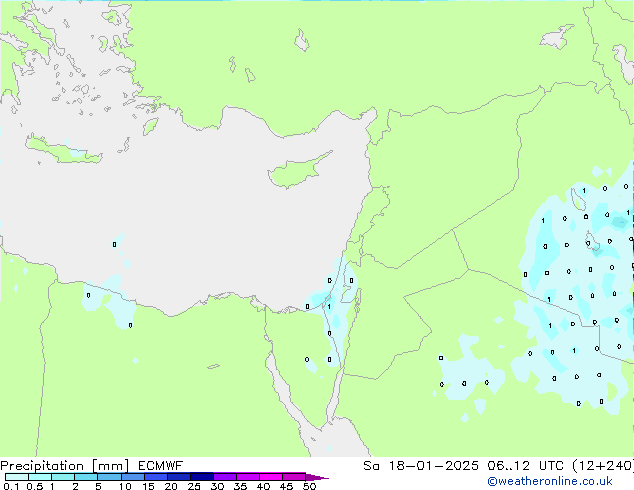Click the above-50 mm arrow tip of legend

tap(317, 477)
